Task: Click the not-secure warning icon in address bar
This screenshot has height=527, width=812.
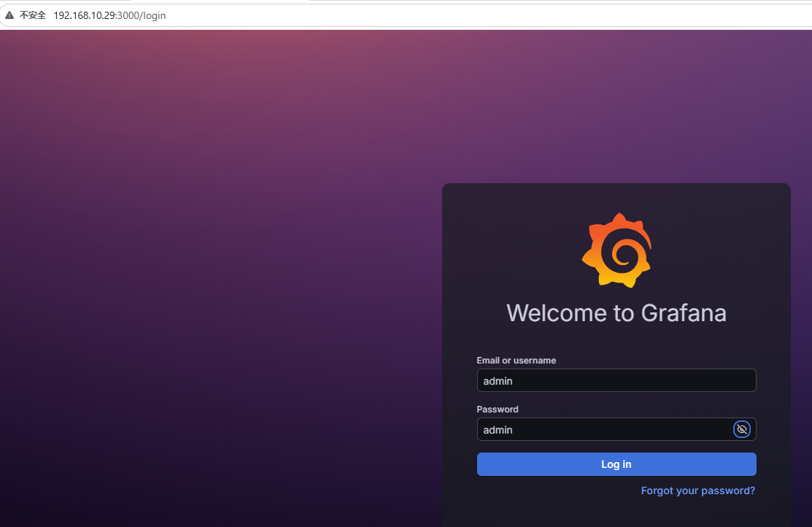Action: [x=9, y=15]
